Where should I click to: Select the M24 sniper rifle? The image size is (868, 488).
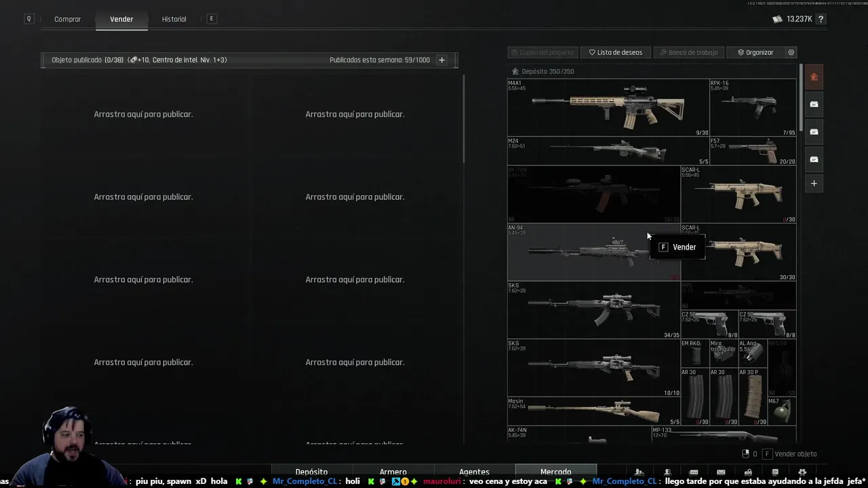(x=608, y=151)
